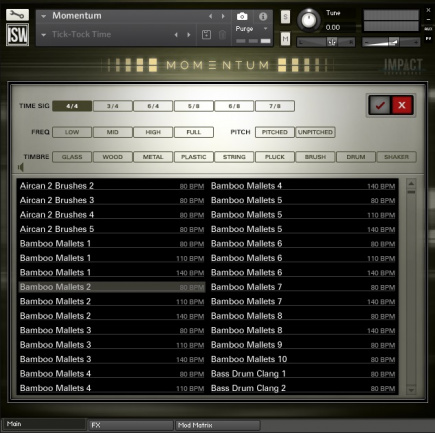
Task: Confirm selection with the checkmark button
Action: [380, 105]
